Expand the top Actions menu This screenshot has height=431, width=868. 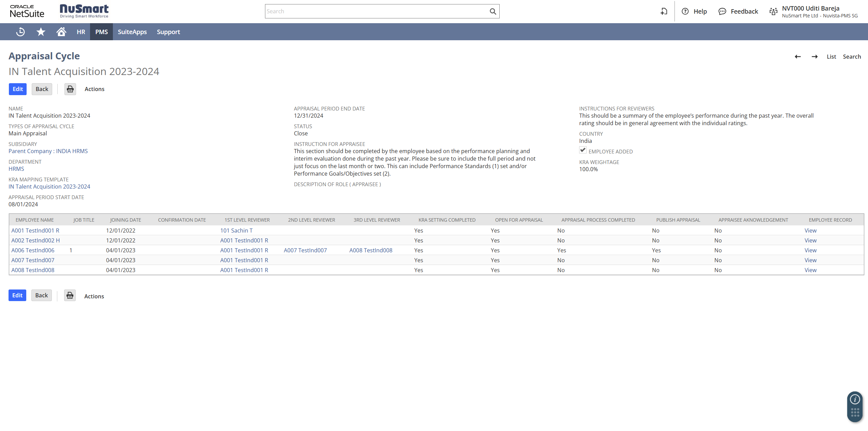(x=94, y=89)
